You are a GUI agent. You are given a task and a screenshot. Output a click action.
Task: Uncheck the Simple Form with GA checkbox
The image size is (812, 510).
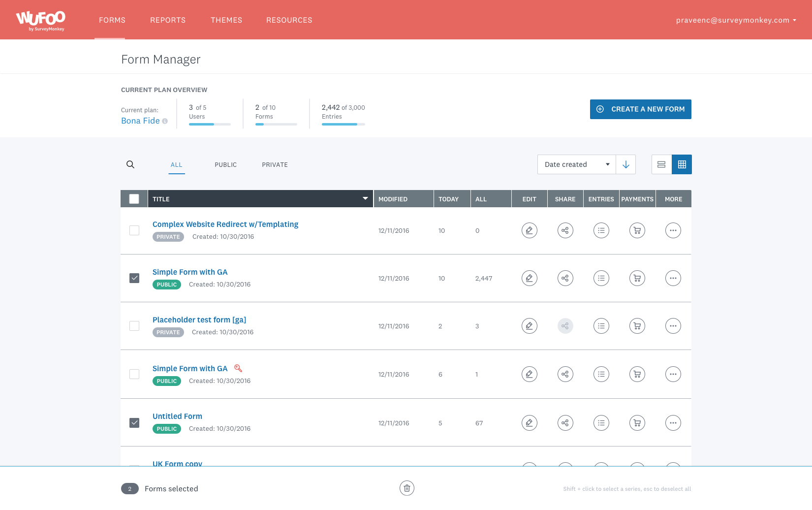[134, 278]
